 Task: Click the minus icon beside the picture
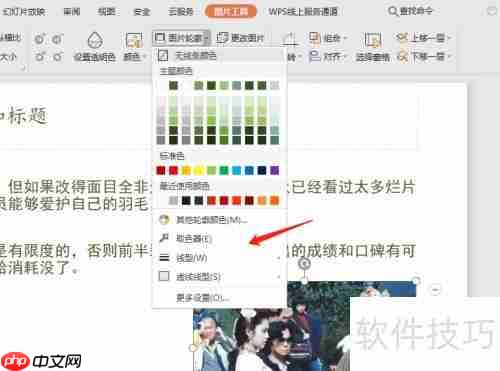coord(435,289)
